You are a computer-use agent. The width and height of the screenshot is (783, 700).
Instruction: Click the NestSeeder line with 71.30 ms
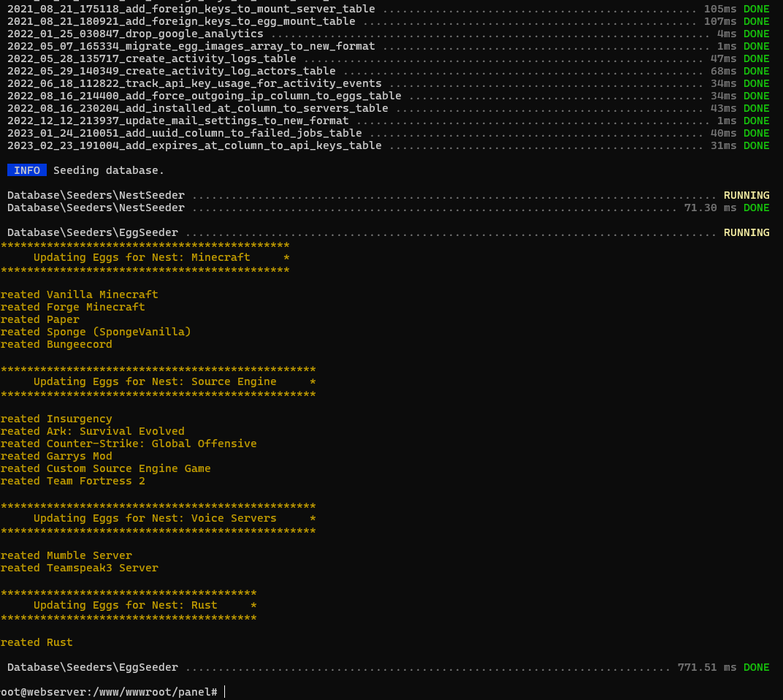pyautogui.click(x=96, y=208)
